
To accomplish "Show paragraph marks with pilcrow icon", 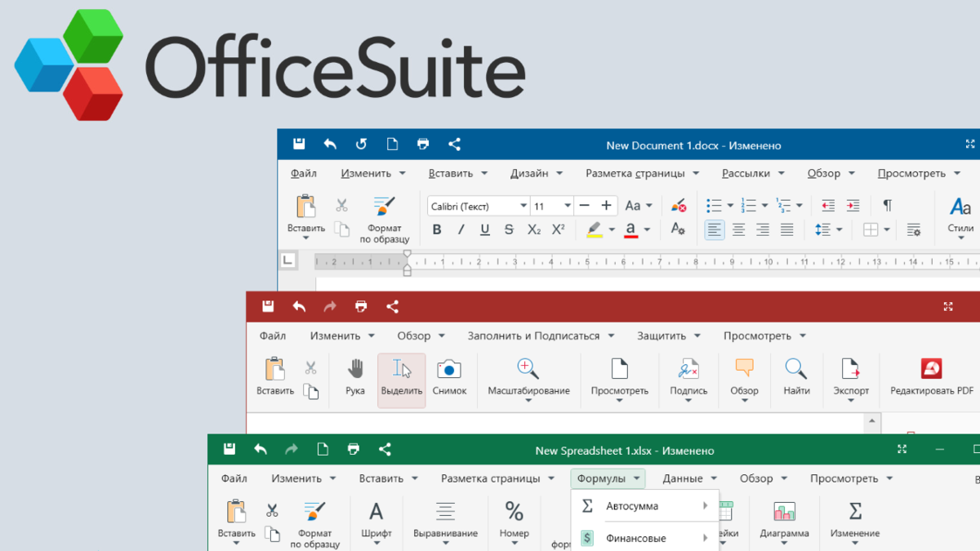I will (887, 206).
